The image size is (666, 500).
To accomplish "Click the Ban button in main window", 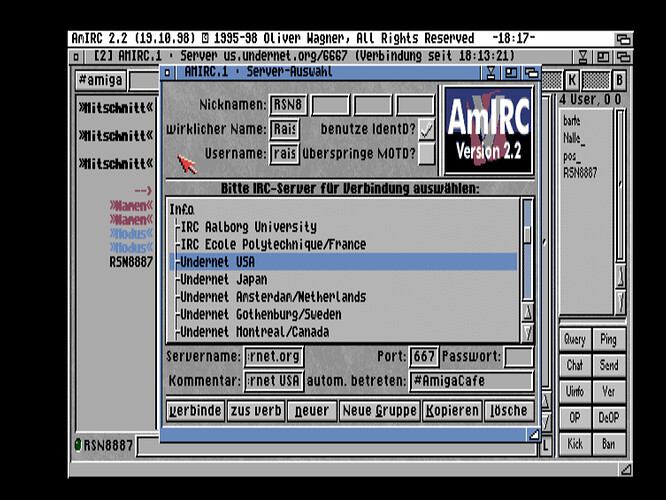I will coord(609,444).
